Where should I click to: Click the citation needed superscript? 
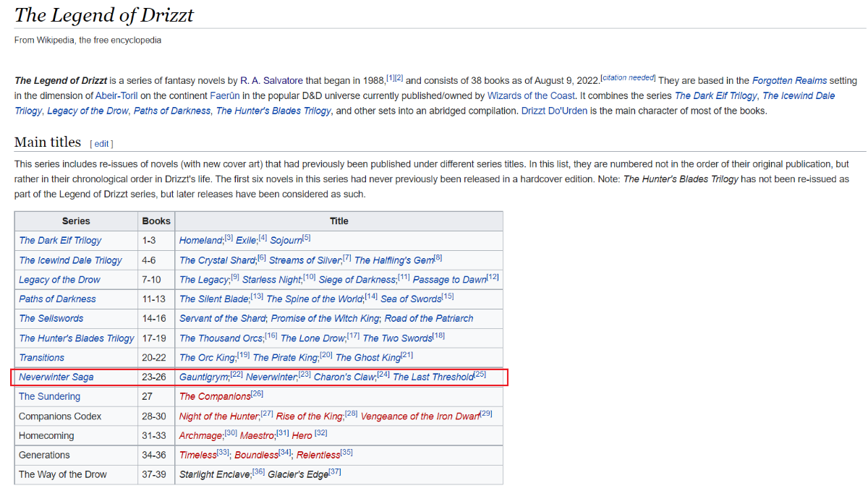(628, 78)
